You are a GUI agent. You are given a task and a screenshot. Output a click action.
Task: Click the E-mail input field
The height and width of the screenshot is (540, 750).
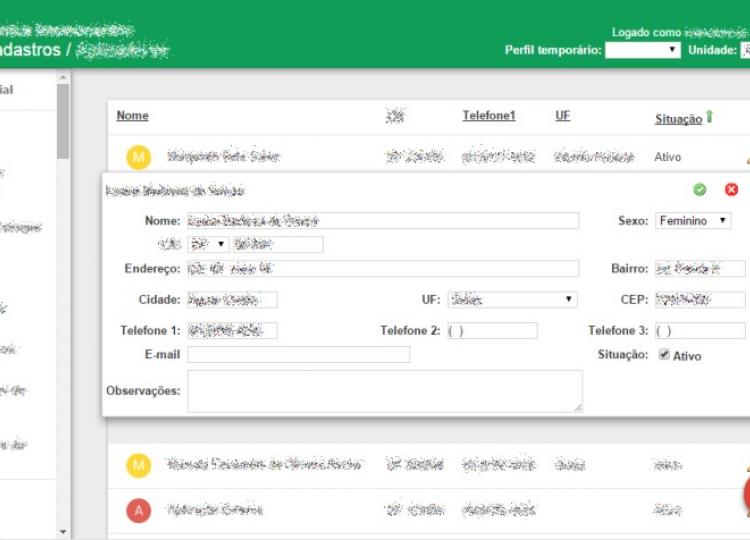pyautogui.click(x=298, y=354)
